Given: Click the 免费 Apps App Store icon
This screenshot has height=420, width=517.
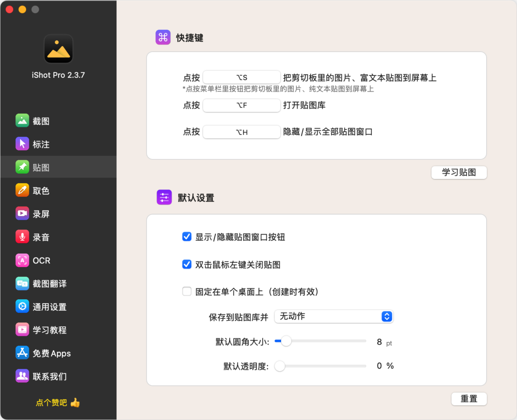Looking at the screenshot, I should click(x=22, y=353).
